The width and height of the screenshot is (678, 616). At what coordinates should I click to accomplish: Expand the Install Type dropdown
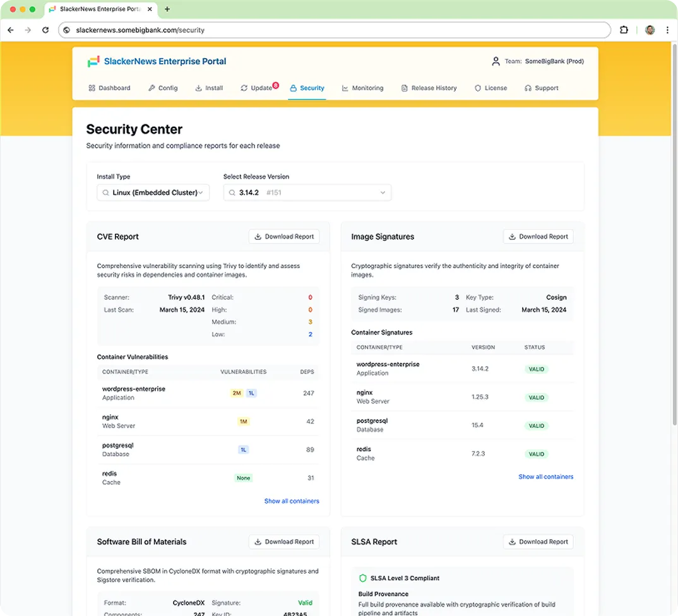(153, 192)
